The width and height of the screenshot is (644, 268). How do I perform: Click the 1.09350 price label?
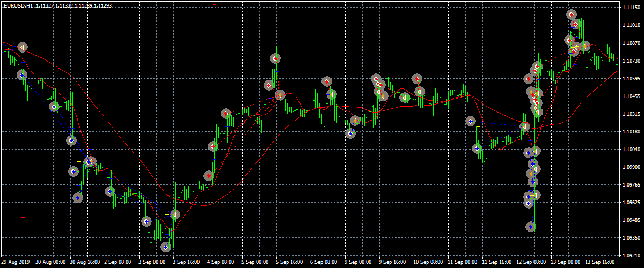click(631, 238)
